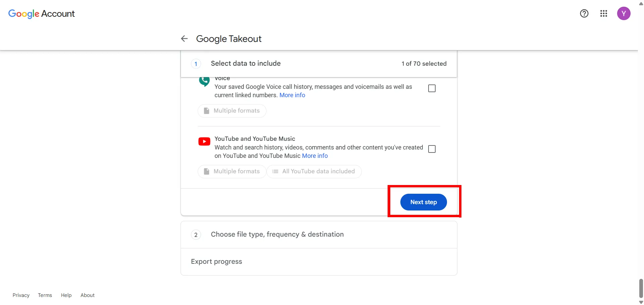644x305 pixels.
Task: Click the Next step button
Action: coord(423,202)
